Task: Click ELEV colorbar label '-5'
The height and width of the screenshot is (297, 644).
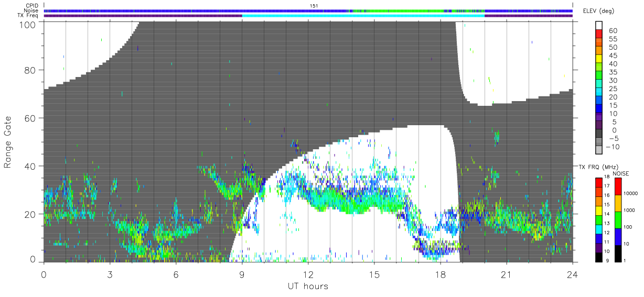Action: 613,138
